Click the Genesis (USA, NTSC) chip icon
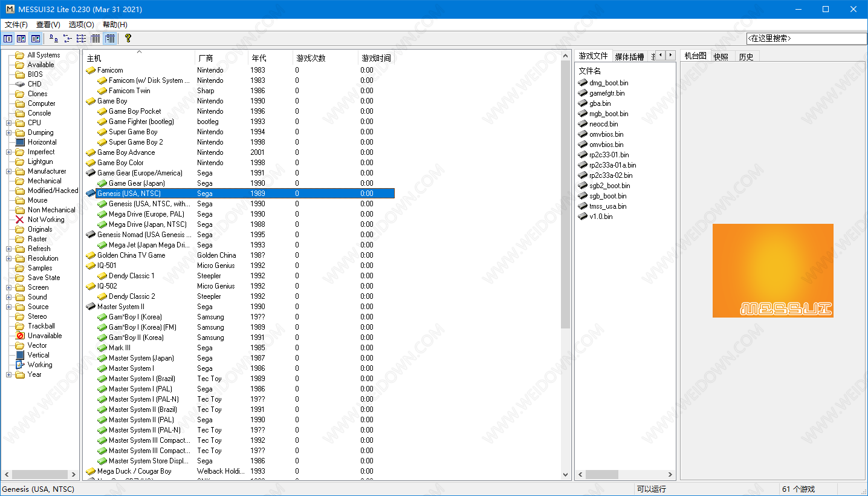Screen dimensions: 868x496 pyautogui.click(x=91, y=194)
